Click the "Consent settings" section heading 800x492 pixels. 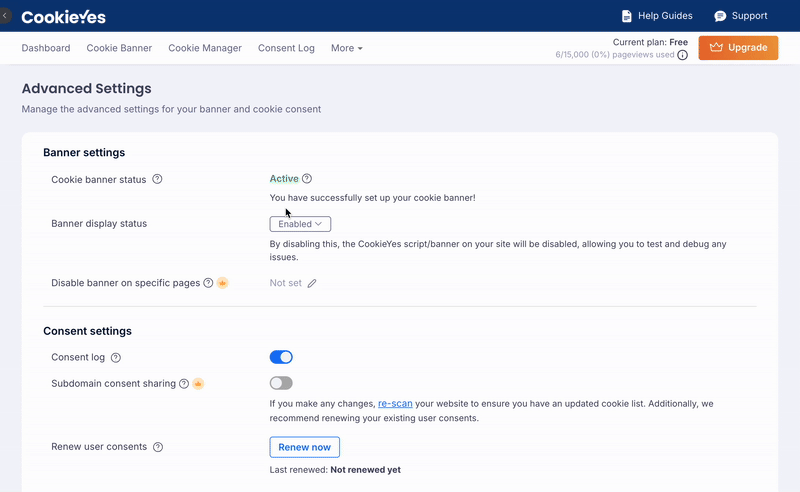[x=87, y=331]
